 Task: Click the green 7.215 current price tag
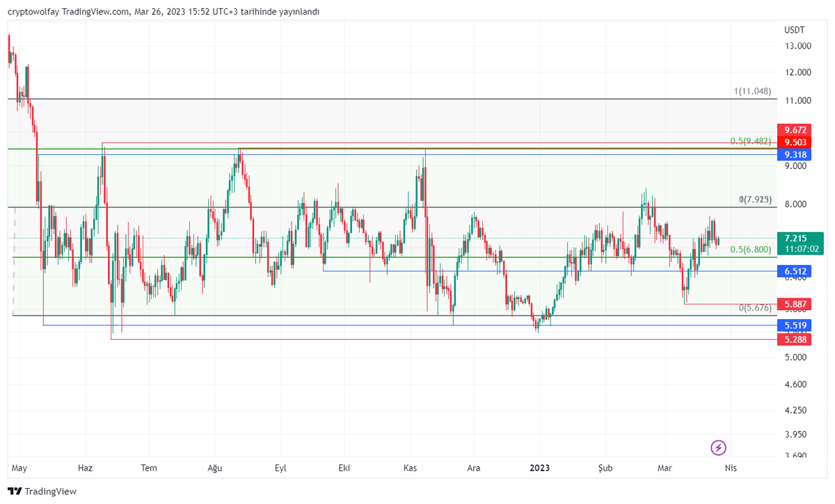[x=800, y=238]
